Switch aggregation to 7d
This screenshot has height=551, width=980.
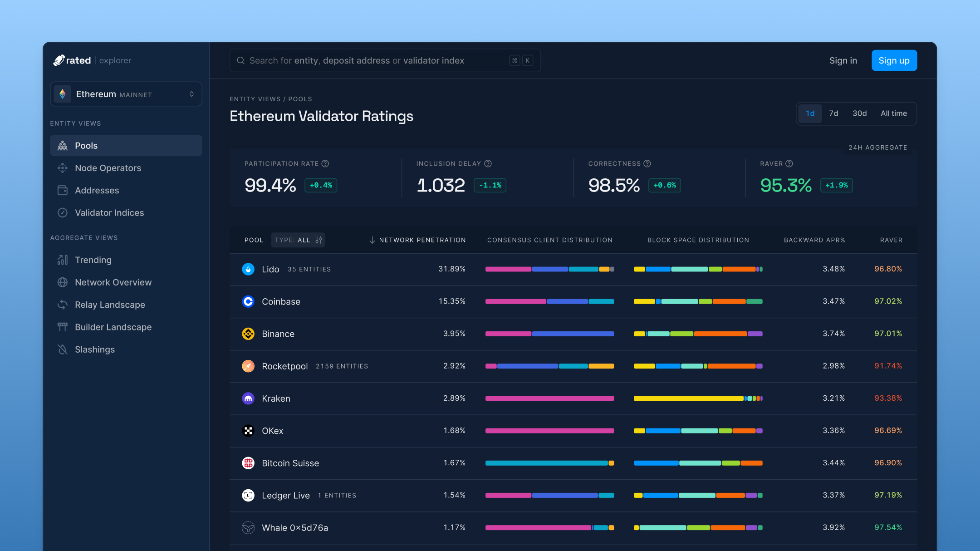tap(833, 113)
